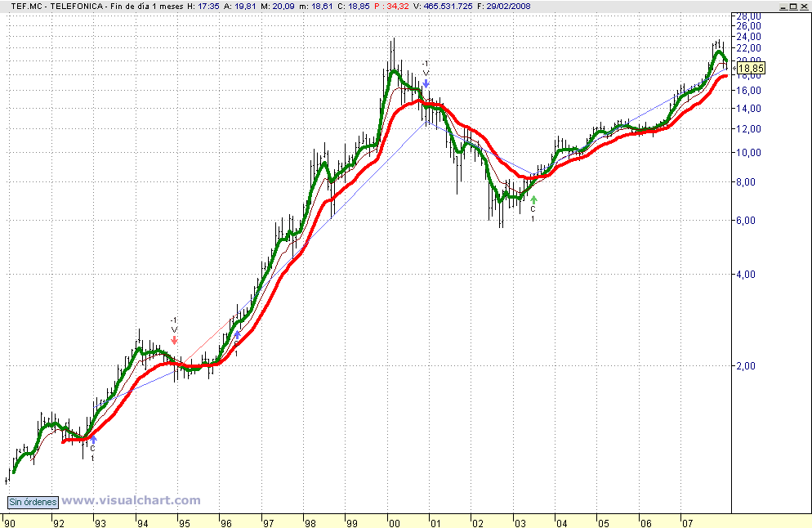Click the 28,00 price axis label
Screen dimensions: 812x528
pyautogui.click(x=749, y=16)
